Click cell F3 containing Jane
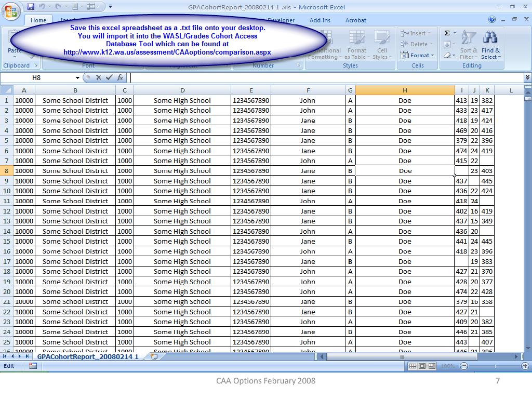 click(308, 121)
